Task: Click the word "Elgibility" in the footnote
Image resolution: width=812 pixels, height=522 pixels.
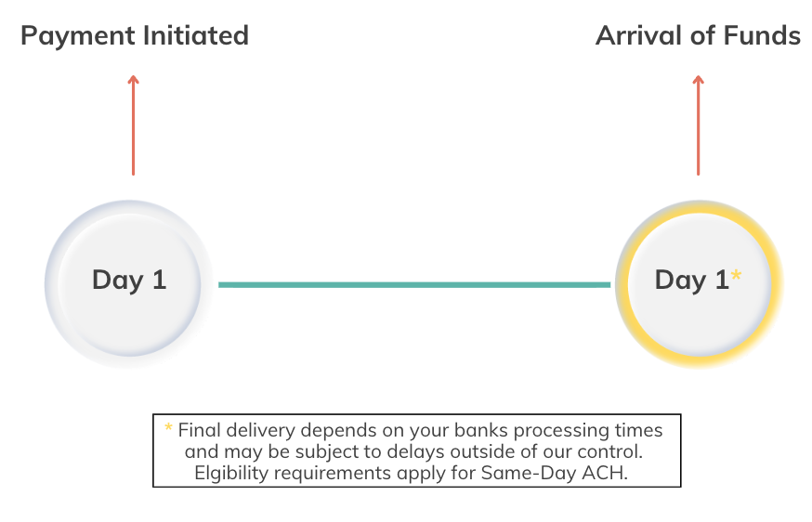Action: point(233,473)
